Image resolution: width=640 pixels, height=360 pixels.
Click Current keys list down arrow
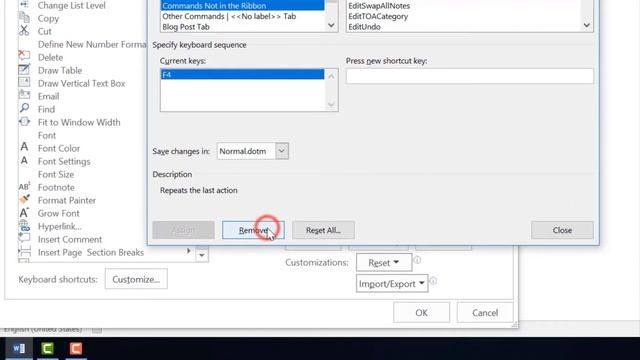(331, 104)
